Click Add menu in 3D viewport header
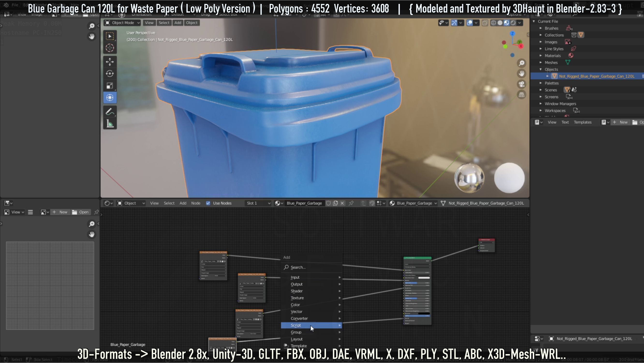This screenshot has width=644, height=363. (178, 23)
